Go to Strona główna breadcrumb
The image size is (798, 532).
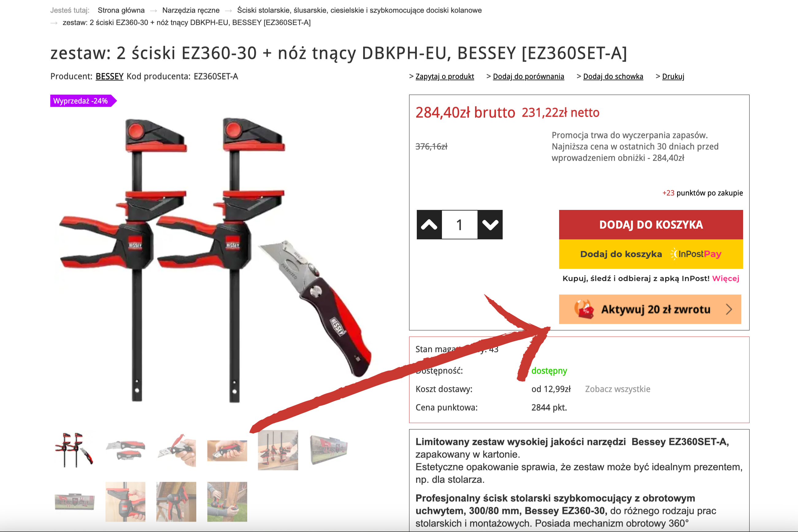(x=121, y=10)
